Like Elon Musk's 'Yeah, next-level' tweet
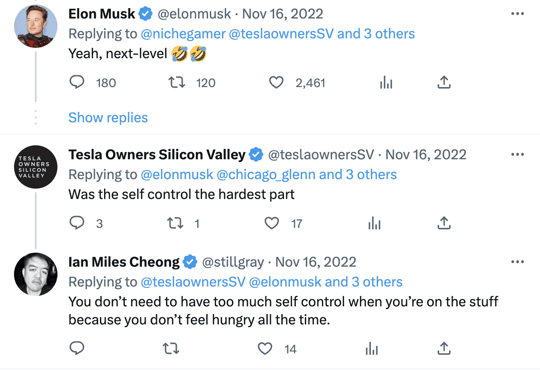The width and height of the screenshot is (540, 370). (x=276, y=83)
